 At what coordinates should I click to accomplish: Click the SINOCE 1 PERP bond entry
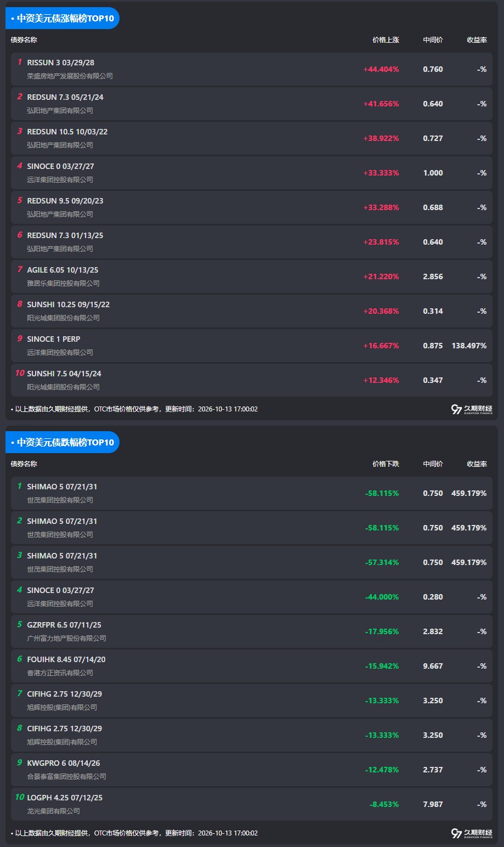click(252, 346)
